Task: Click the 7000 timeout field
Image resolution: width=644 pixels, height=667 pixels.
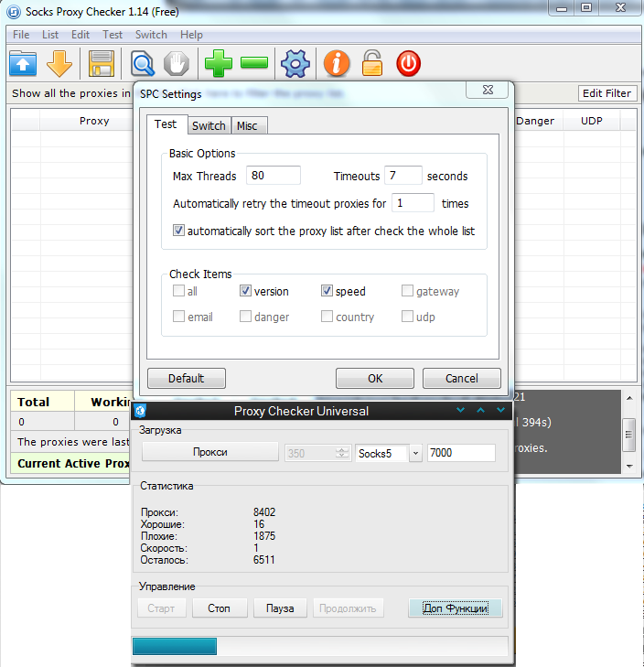Action: [461, 453]
